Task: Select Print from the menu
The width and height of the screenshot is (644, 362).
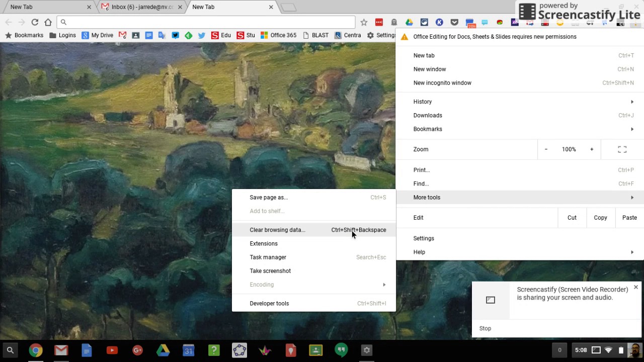Action: click(x=520, y=170)
